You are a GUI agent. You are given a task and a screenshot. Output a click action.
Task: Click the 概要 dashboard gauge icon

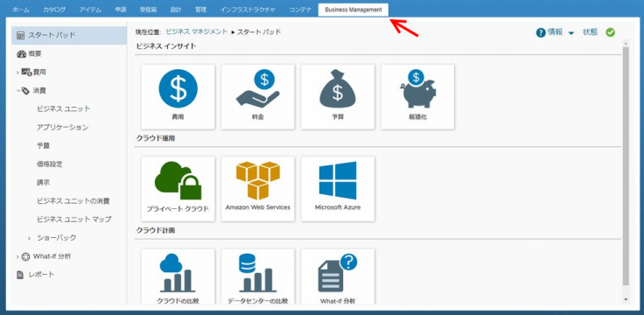tap(21, 53)
